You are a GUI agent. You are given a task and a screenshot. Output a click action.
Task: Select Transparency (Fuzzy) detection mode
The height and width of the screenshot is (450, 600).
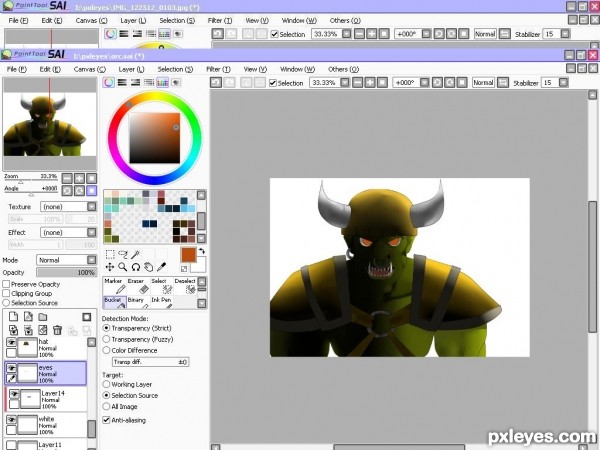coord(106,339)
